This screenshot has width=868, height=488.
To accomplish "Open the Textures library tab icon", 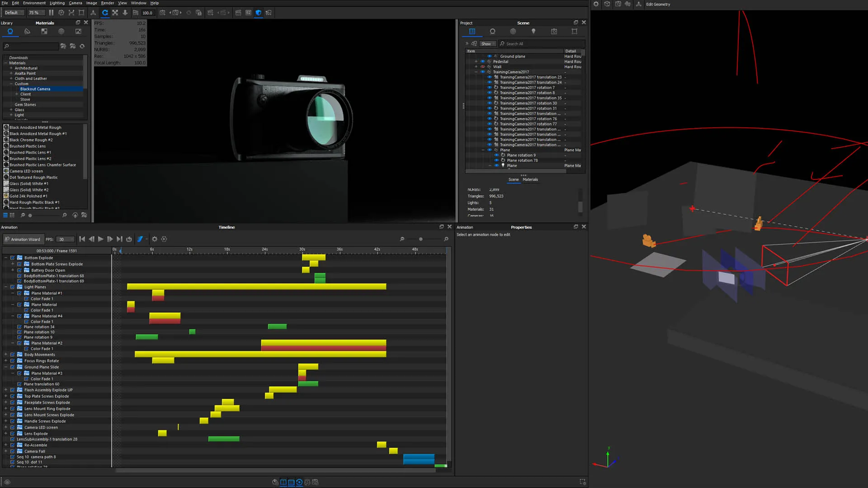I will coord(44,32).
